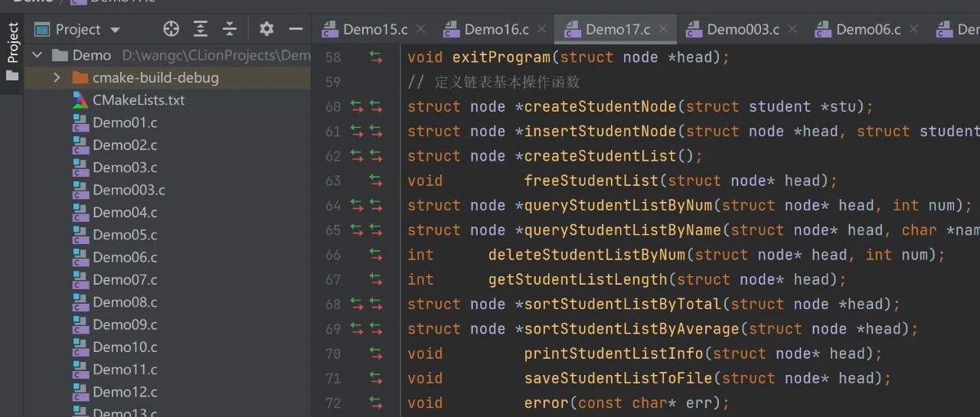
Task: Click sortStudentListByAverage function name
Action: (x=632, y=329)
